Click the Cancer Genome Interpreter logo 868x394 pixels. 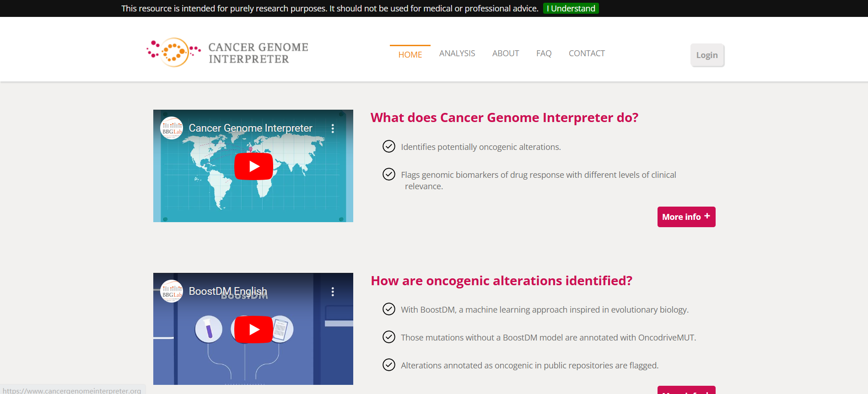pyautogui.click(x=227, y=53)
